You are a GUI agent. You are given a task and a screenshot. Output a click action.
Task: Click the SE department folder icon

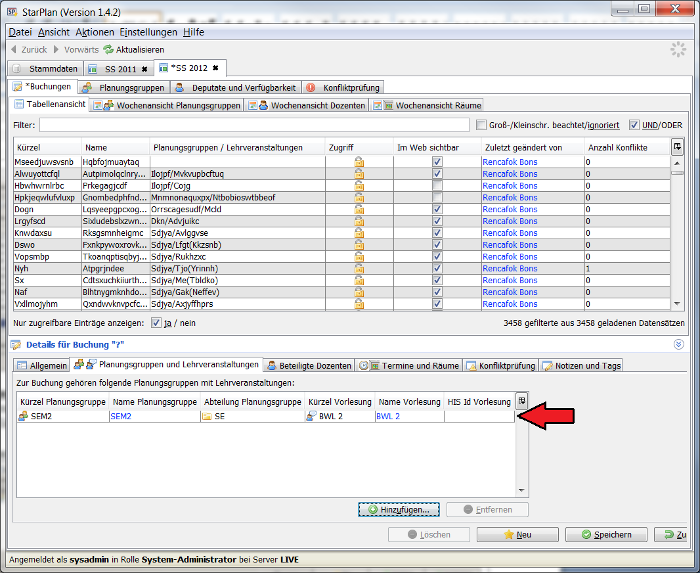point(207,416)
